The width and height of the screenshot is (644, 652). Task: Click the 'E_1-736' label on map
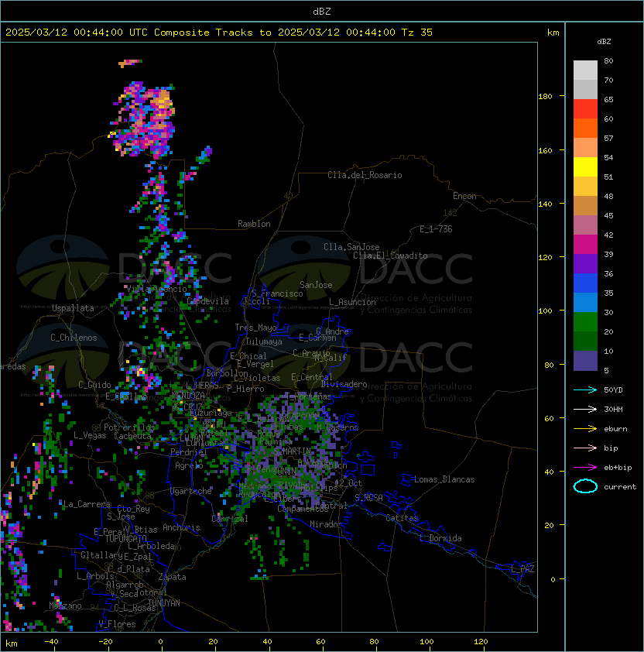click(x=436, y=229)
